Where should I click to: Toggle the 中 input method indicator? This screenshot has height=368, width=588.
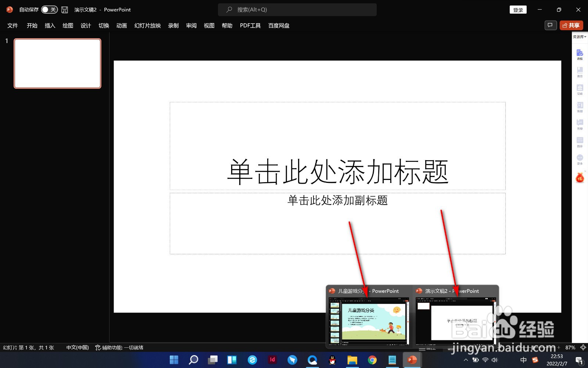tap(523, 360)
